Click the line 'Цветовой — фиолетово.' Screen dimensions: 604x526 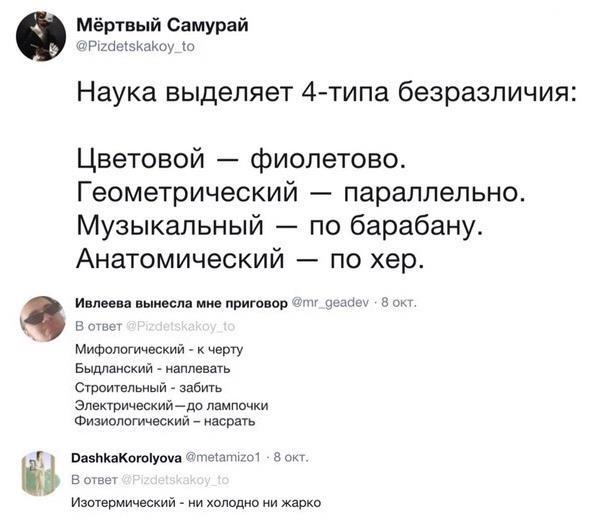[x=241, y=159]
